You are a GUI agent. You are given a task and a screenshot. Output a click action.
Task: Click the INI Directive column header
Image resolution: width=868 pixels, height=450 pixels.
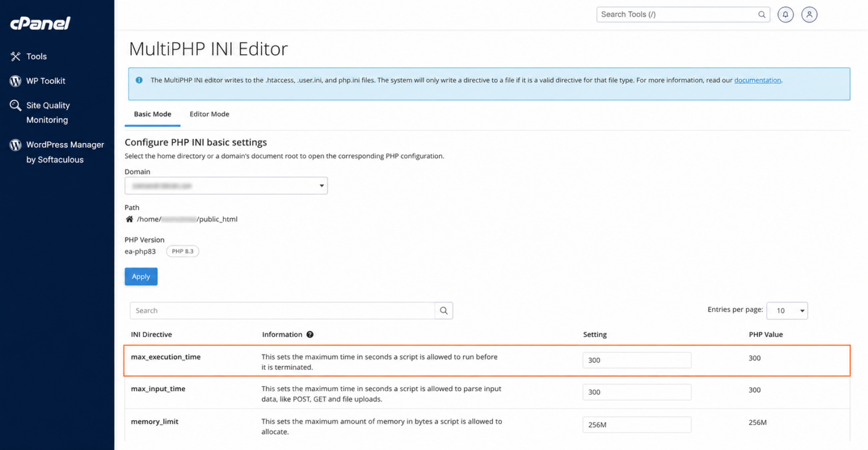[151, 335]
